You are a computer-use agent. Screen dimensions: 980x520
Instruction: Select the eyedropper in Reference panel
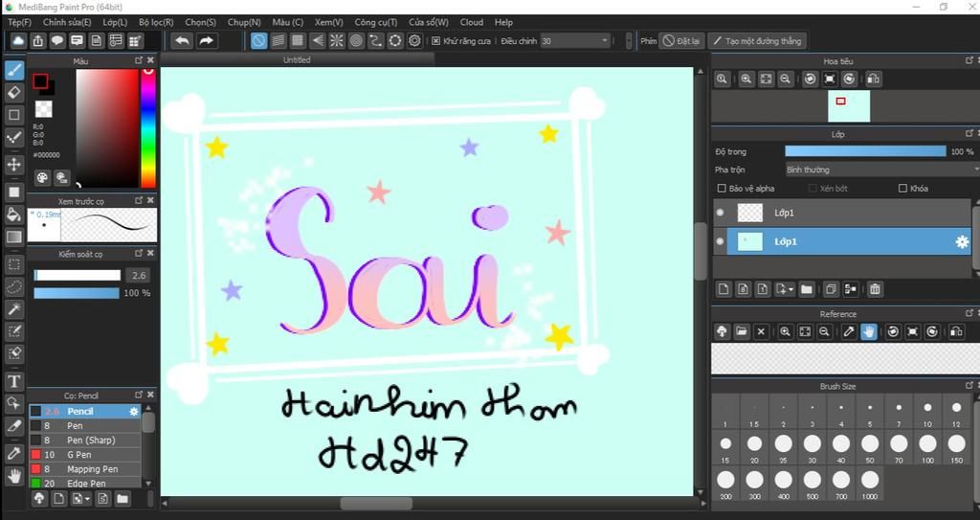tap(849, 331)
